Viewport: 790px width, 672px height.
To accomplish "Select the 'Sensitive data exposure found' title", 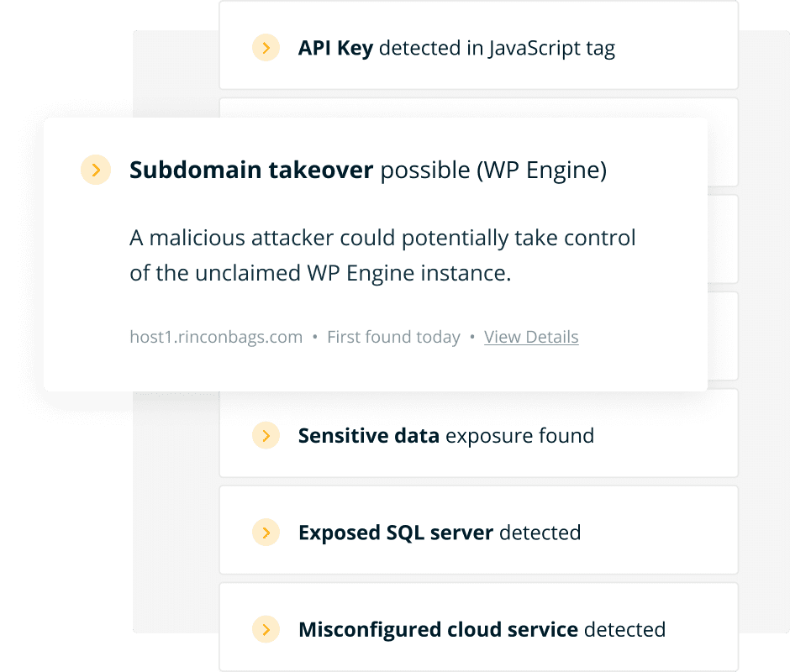I will click(x=445, y=436).
